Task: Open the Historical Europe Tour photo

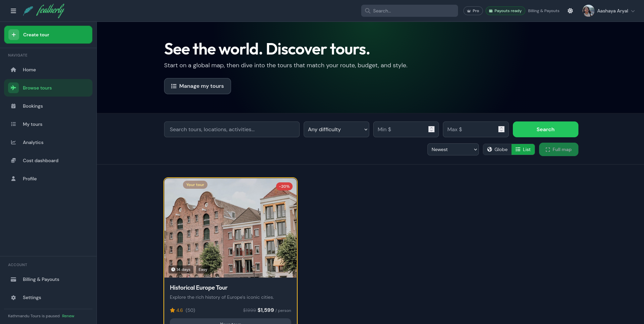Action: pos(231,228)
